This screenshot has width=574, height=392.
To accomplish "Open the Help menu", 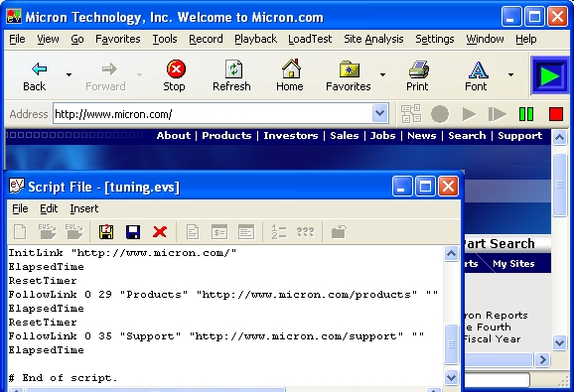I will tap(526, 39).
